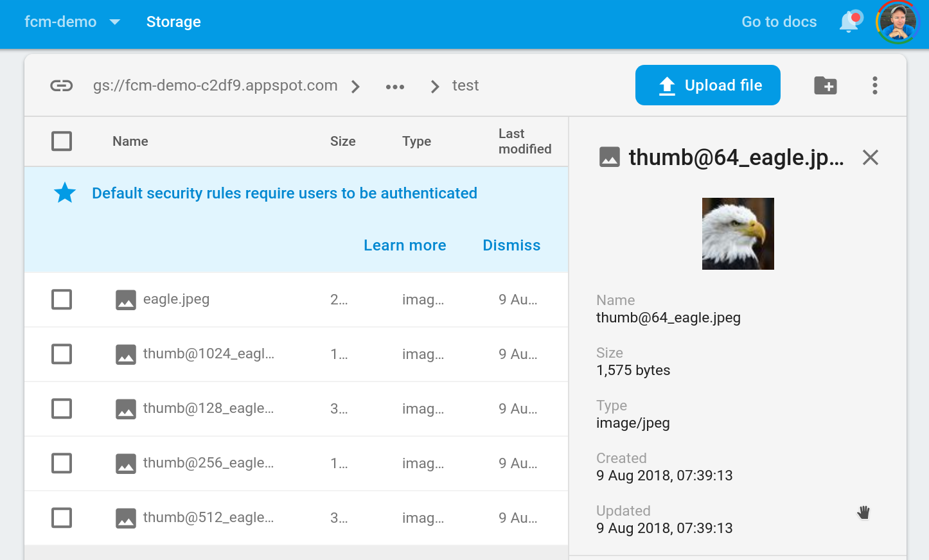Open the test folder breadcrumb chevron
Screen dimensions: 929x560
click(x=435, y=85)
